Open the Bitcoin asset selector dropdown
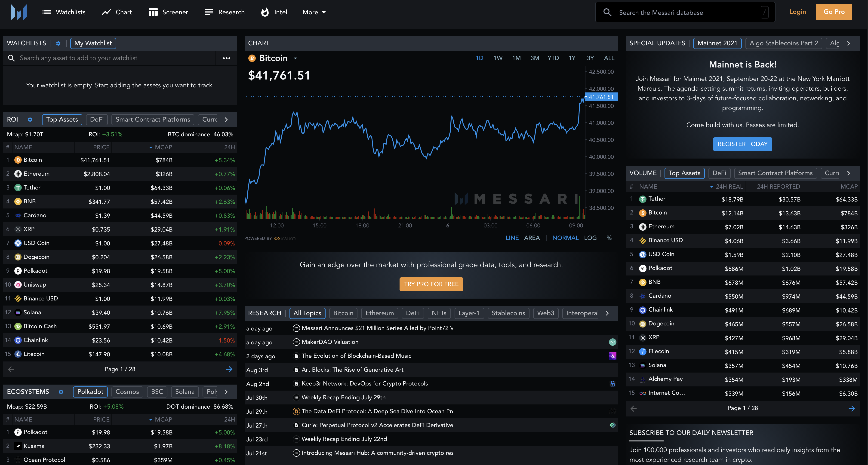Screen dimensions: 868x465 coord(295,58)
